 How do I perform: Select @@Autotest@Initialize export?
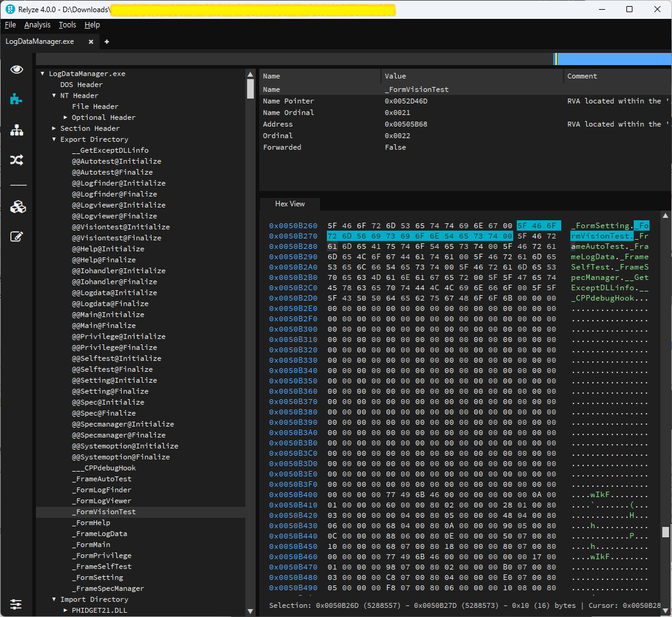[117, 161]
